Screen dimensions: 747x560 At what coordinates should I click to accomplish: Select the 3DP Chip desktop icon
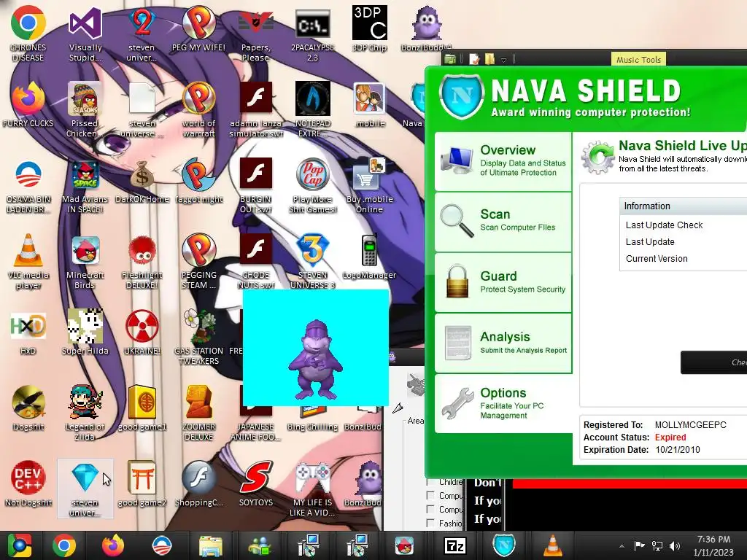coord(370,29)
